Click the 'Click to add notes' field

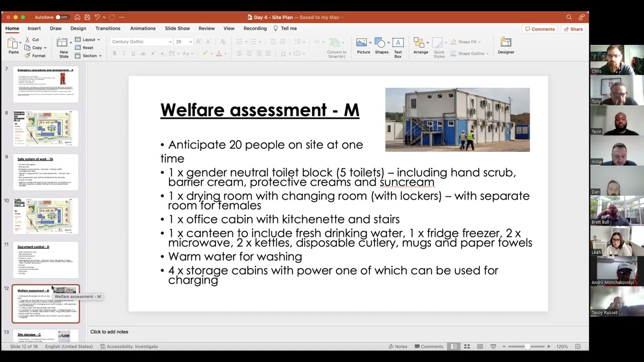coord(109,332)
